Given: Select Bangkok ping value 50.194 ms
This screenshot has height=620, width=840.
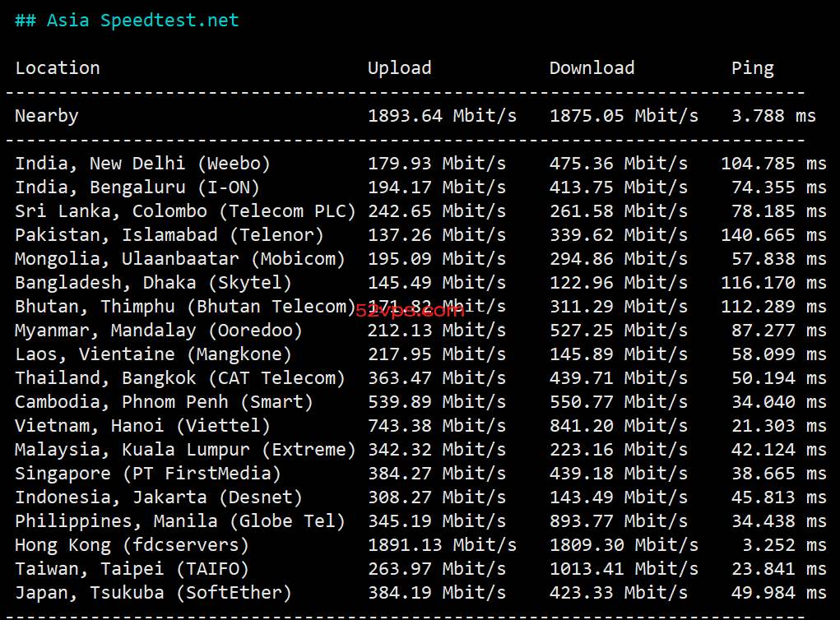Looking at the screenshot, I should coord(779,378).
